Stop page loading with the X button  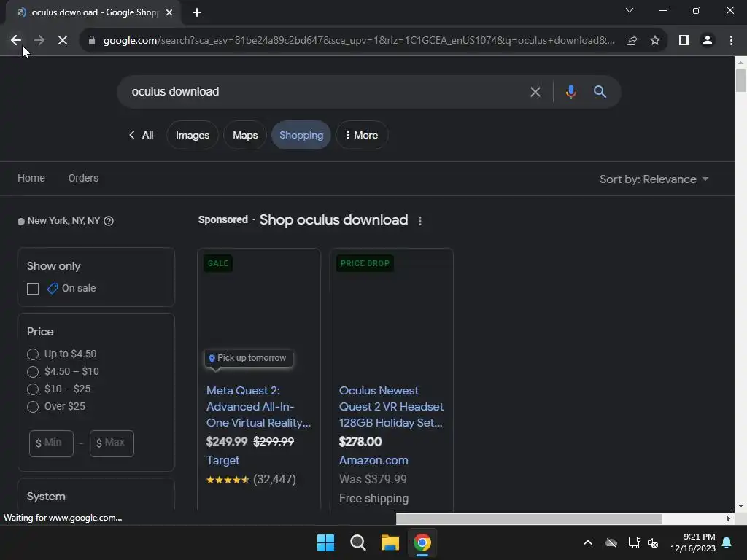click(63, 41)
